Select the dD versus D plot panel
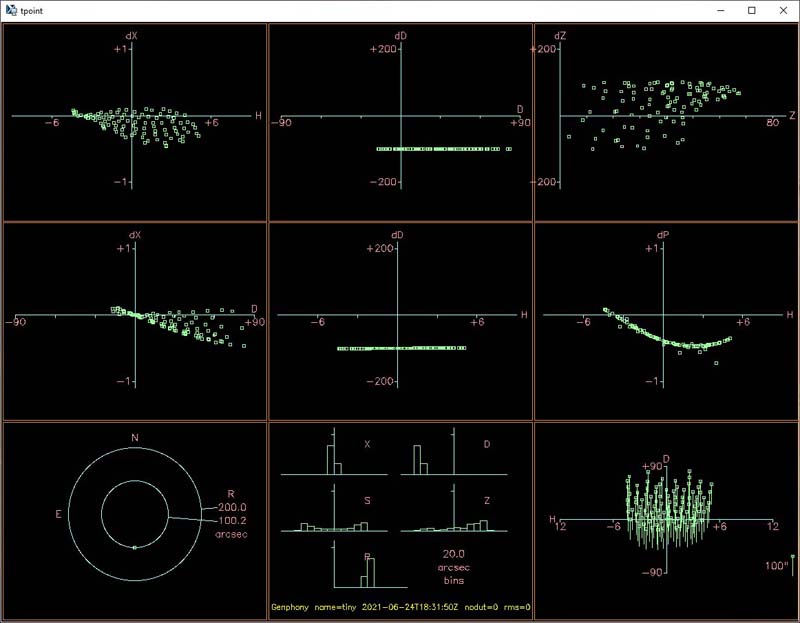 [x=400, y=121]
